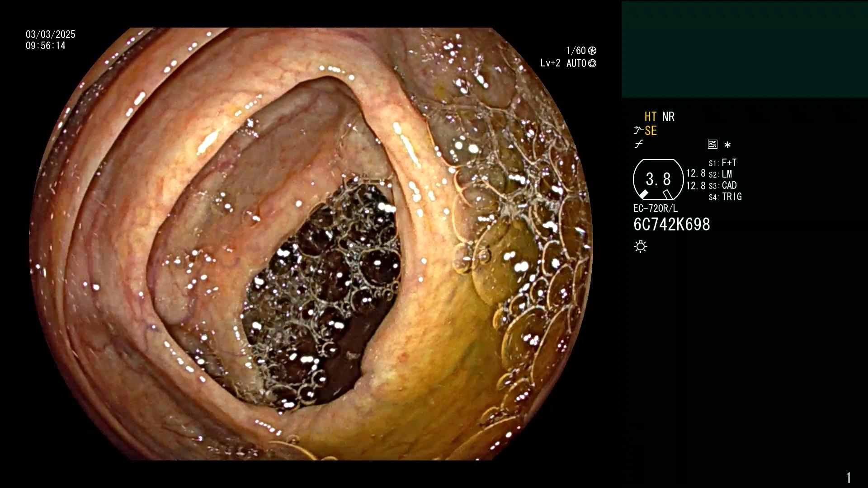Image resolution: width=868 pixels, height=488 pixels.
Task: Click the shutter speed fan icon by 1/60
Action: point(592,51)
